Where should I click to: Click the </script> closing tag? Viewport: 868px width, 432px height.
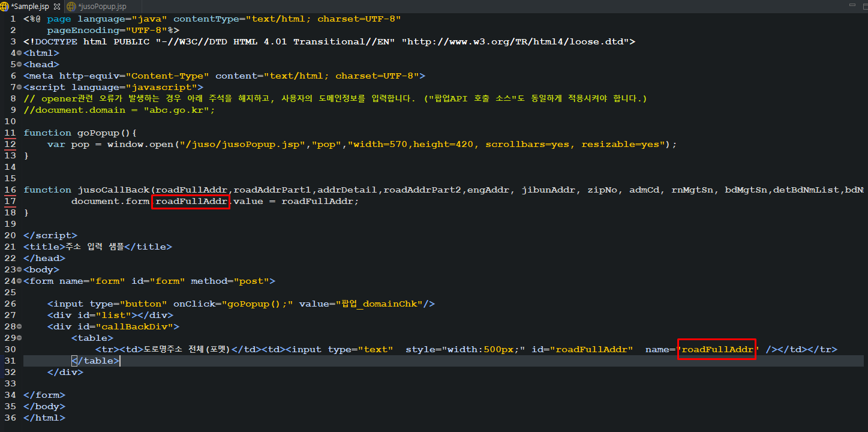point(50,235)
